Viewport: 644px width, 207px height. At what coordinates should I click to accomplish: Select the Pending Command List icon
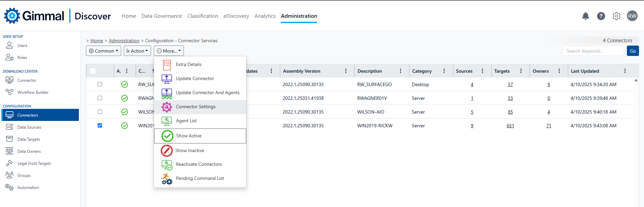click(x=167, y=179)
